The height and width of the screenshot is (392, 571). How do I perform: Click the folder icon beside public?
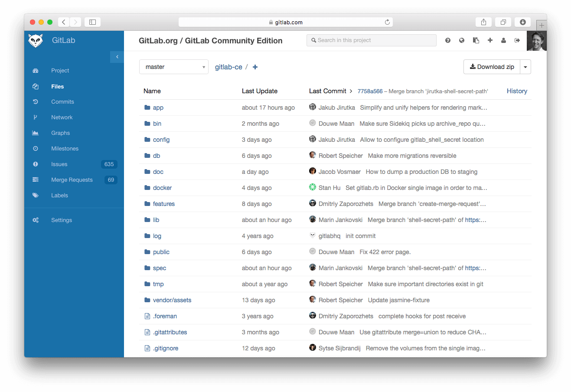point(147,252)
